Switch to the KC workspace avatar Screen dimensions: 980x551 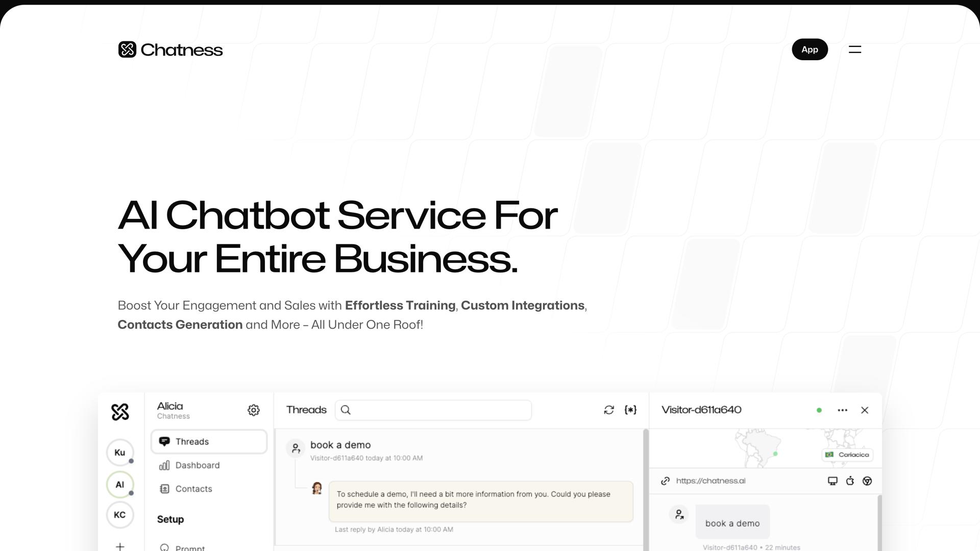(x=120, y=515)
